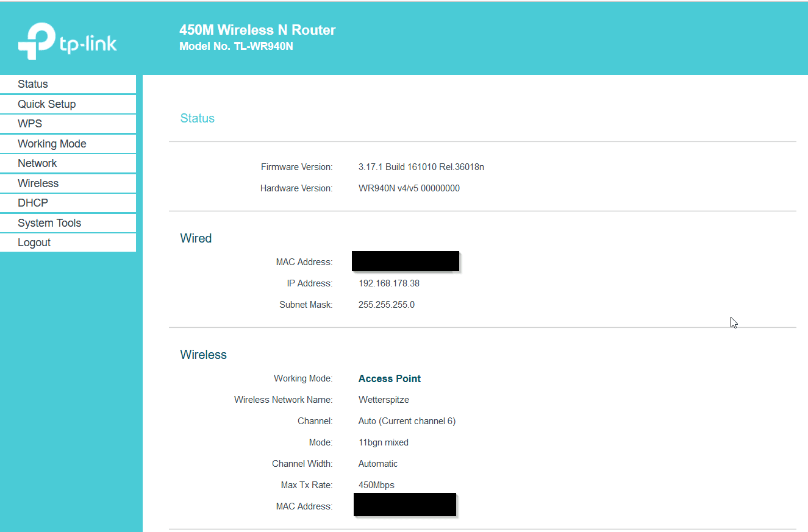Click the '11bgn mixed' mode value

point(384,442)
